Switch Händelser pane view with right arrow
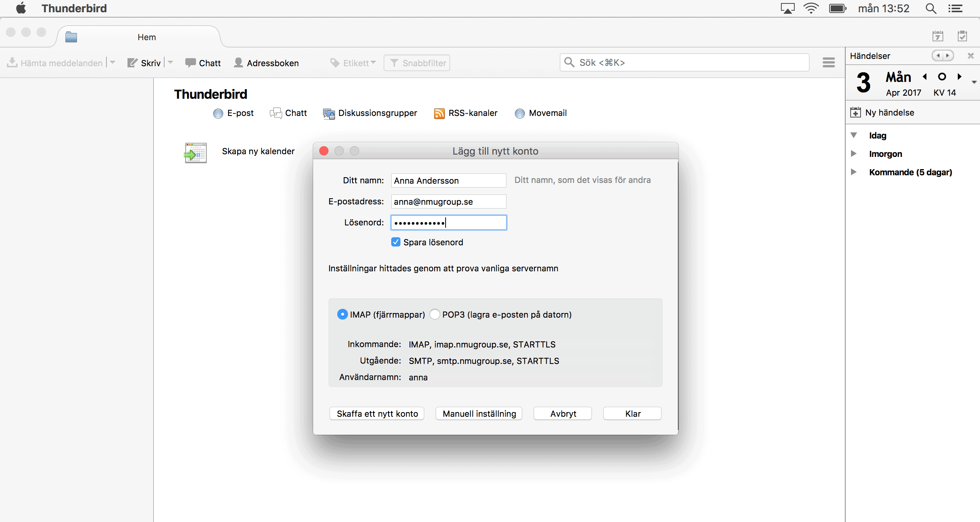The height and width of the screenshot is (522, 980). point(948,55)
